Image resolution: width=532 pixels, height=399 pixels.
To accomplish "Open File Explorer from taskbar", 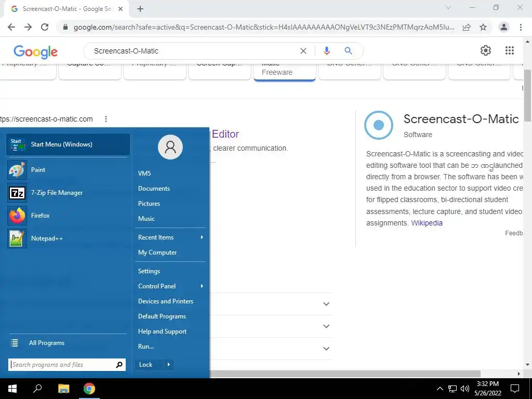I will [x=63, y=389].
